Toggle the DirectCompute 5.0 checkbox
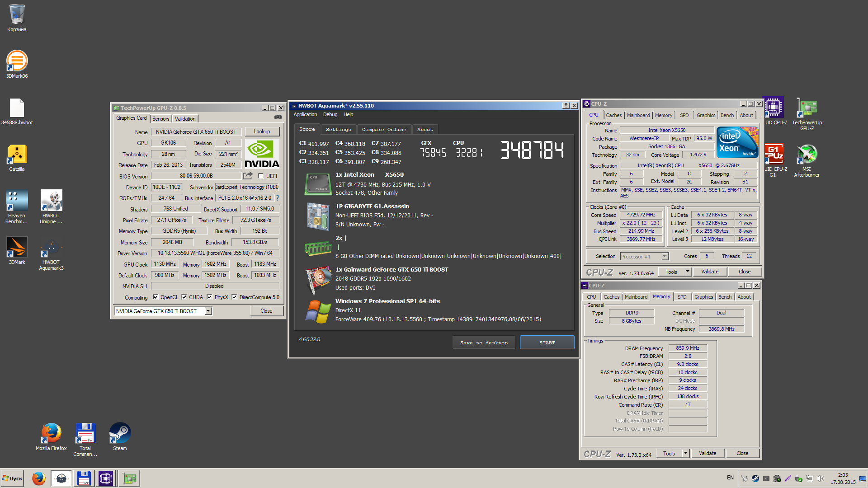 [x=234, y=297]
